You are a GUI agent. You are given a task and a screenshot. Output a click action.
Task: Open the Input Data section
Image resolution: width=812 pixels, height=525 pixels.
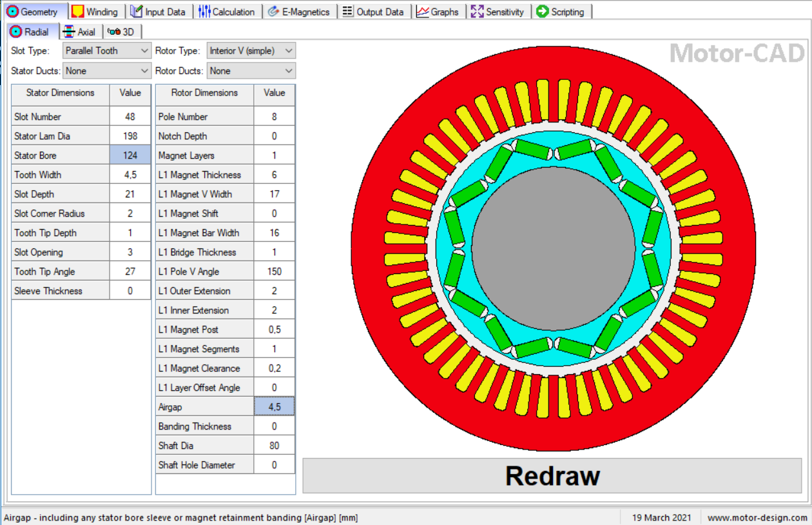159,11
